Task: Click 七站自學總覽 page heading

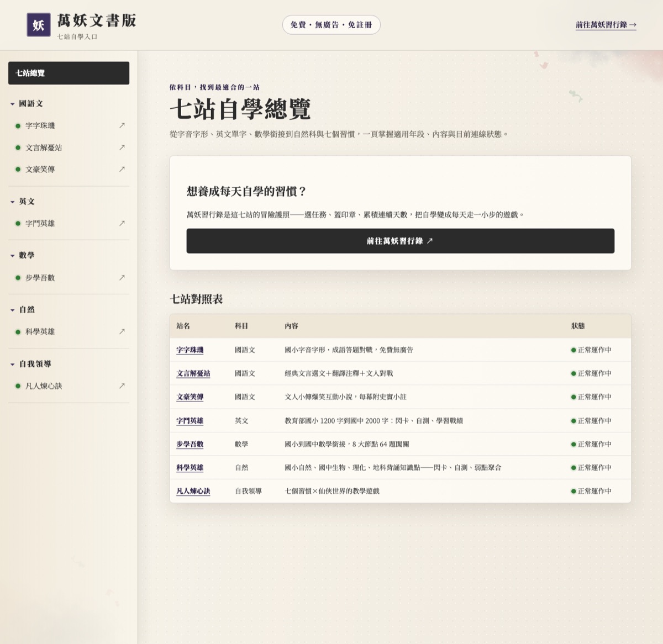Action: pos(240,109)
